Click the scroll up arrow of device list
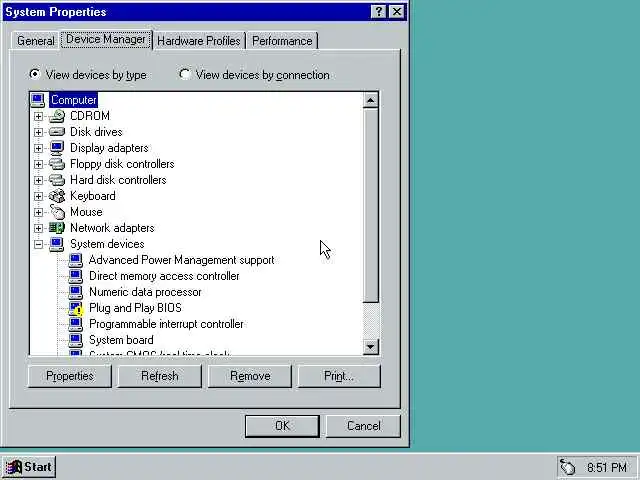 [371, 100]
